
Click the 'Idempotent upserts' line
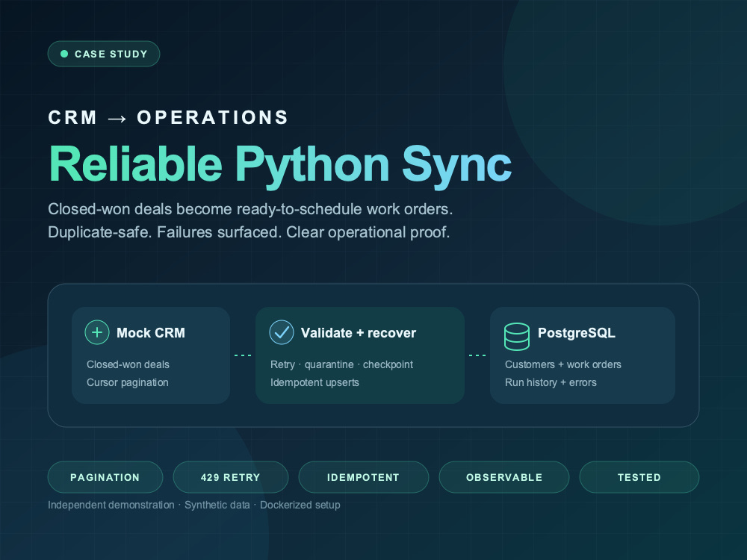coord(315,382)
